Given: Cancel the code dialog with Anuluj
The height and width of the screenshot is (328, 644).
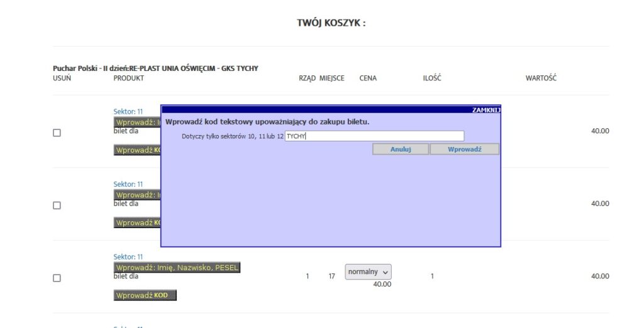Looking at the screenshot, I should point(401,150).
